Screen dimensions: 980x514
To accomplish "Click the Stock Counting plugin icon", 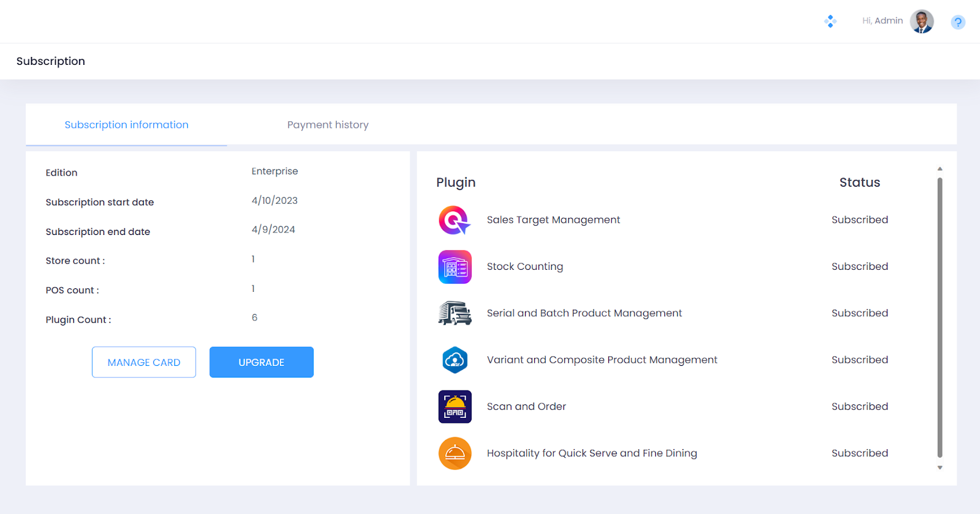I will pos(454,267).
